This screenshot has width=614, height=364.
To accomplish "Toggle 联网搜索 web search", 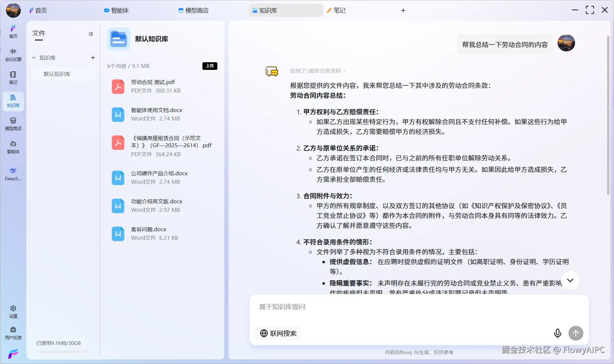I will (278, 333).
